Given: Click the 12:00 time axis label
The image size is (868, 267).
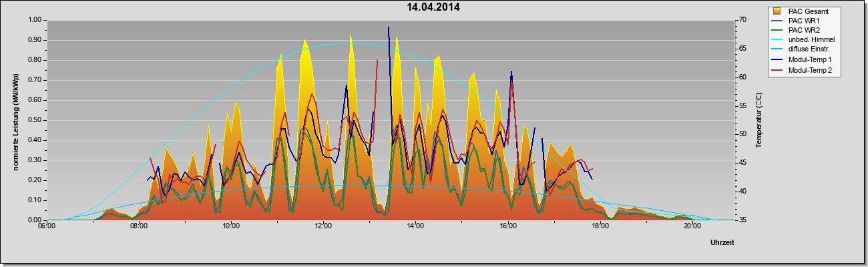Looking at the screenshot, I should click(x=323, y=226).
